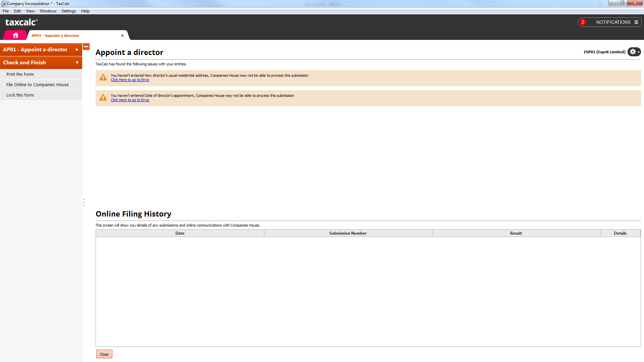
Task: Go to appointment date error link
Action: point(130,100)
